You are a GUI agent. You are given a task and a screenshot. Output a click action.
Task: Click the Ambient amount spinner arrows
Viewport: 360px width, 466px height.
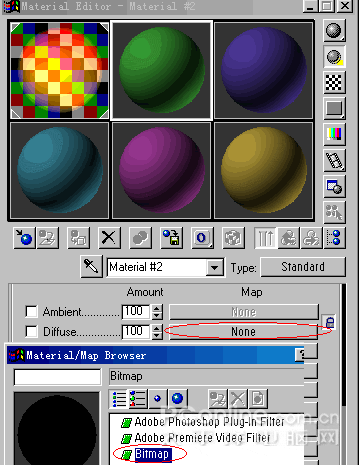157,312
